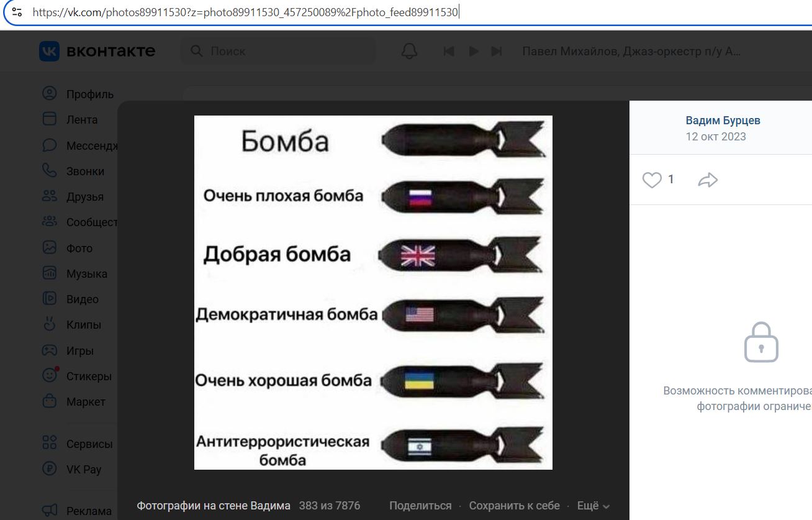The width and height of the screenshot is (812, 520).
Task: Click the Друзья people icon
Action: coord(49,196)
